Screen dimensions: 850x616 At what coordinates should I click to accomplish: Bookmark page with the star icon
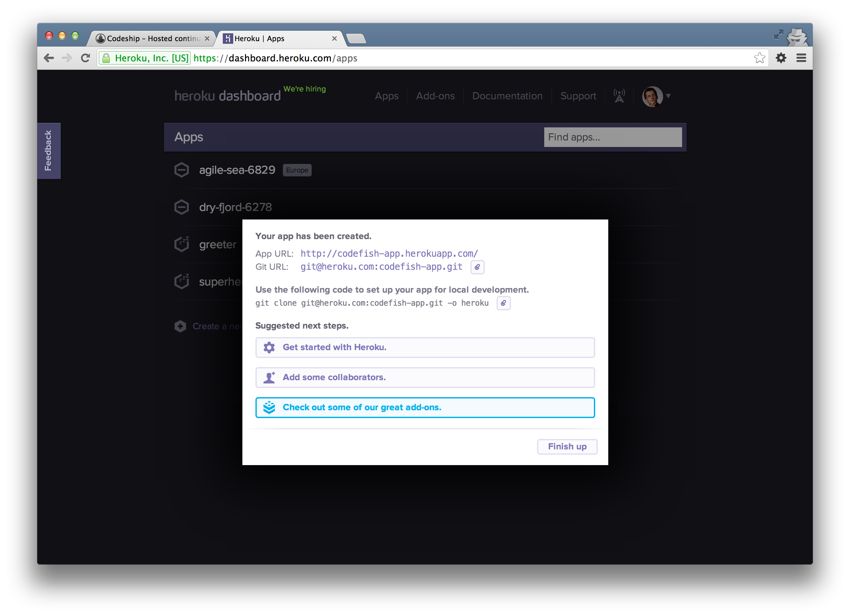759,58
